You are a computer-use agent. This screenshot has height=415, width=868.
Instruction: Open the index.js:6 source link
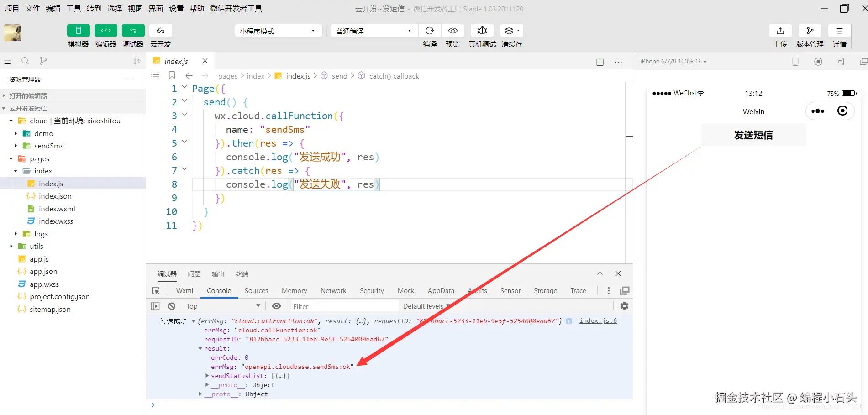click(x=598, y=321)
